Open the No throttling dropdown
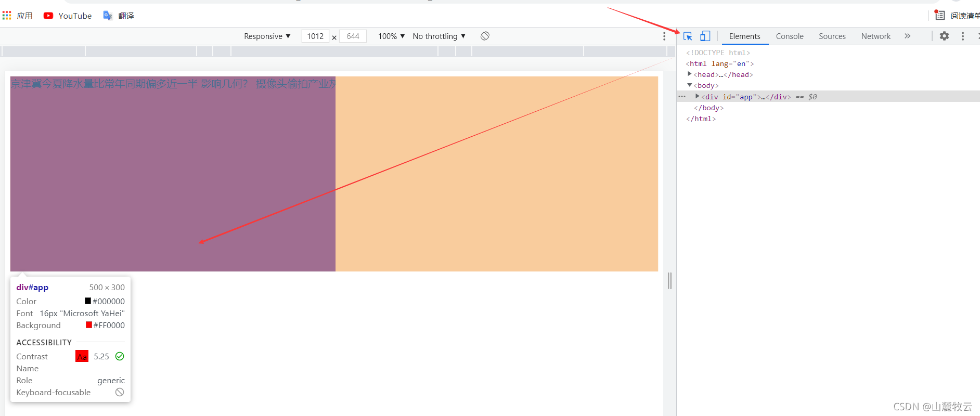This screenshot has width=980, height=416. (439, 36)
